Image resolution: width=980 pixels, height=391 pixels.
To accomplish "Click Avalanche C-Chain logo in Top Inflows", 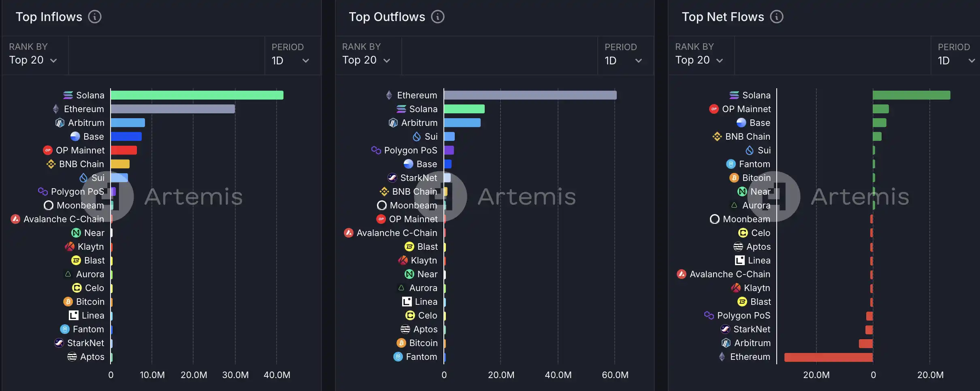I will click(x=15, y=219).
